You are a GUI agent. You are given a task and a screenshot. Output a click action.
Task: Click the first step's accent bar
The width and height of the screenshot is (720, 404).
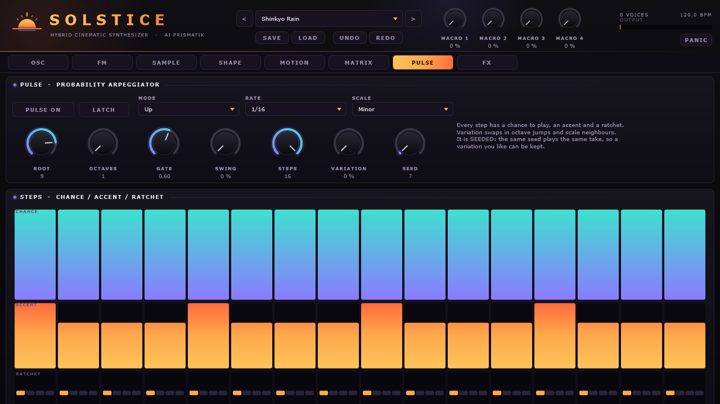pos(35,336)
